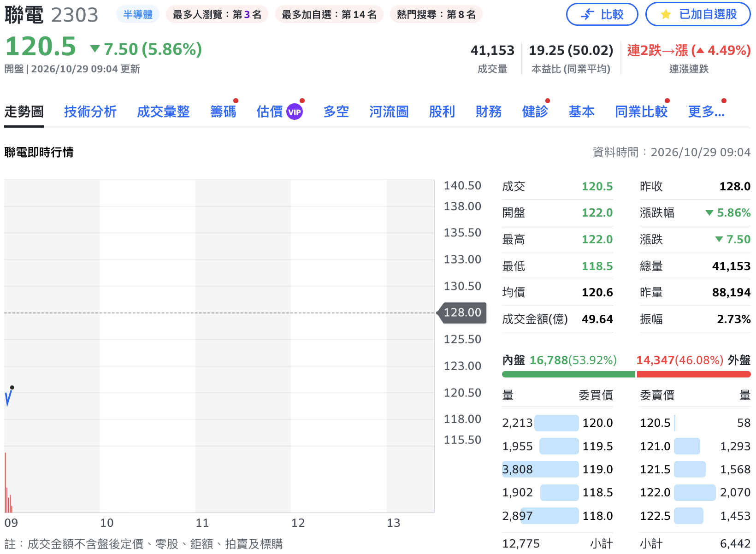756x554 pixels.
Task: Click the ask 小計 6,442 total
Action: [735, 543]
